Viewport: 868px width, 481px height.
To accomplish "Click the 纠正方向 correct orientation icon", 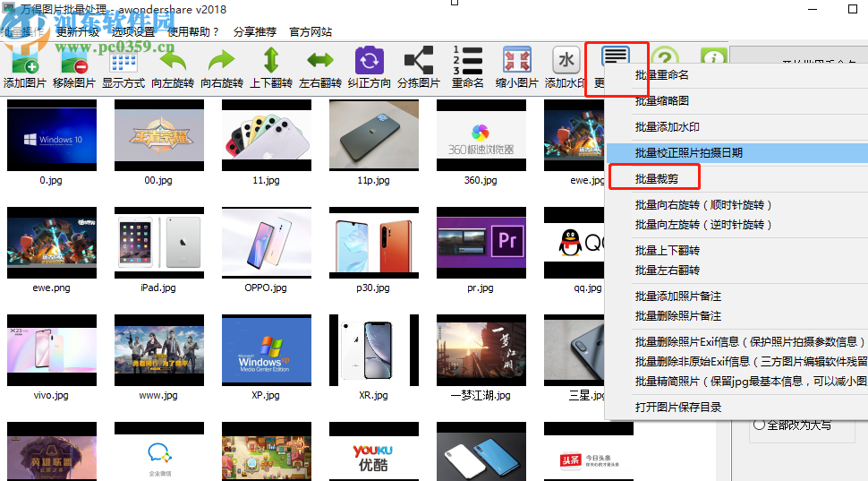I will pos(370,60).
